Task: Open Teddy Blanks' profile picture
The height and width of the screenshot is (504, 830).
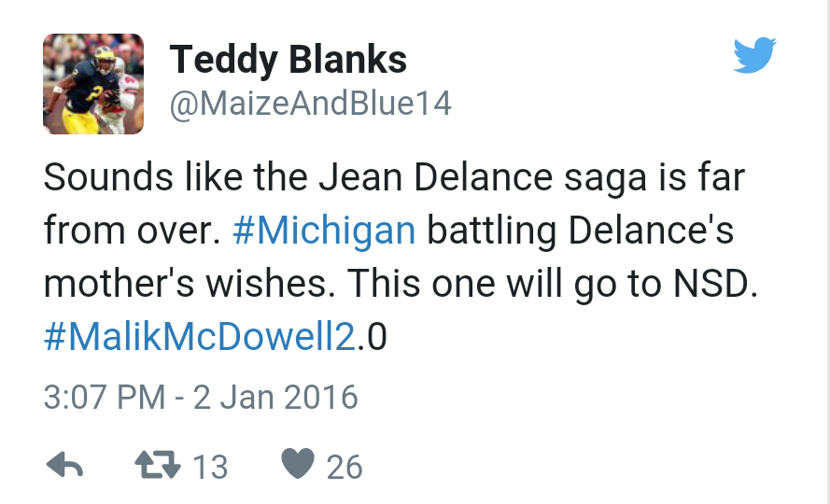Action: [x=93, y=84]
